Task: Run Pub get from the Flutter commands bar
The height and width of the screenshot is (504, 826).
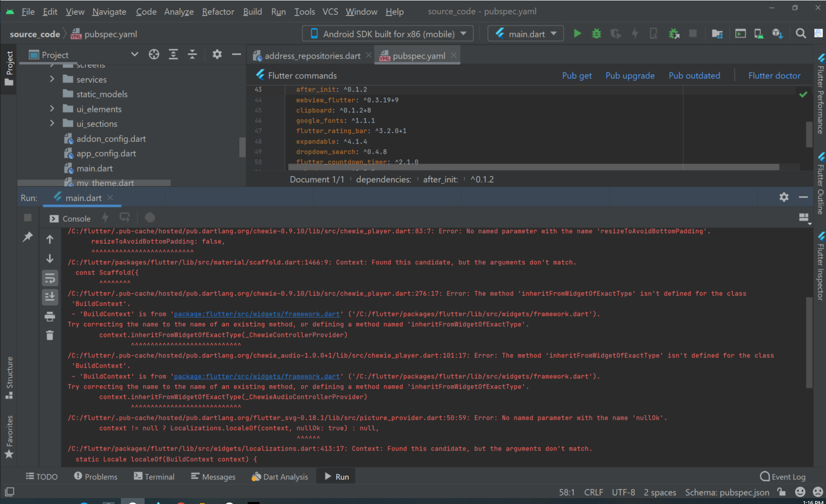Action: [x=577, y=75]
